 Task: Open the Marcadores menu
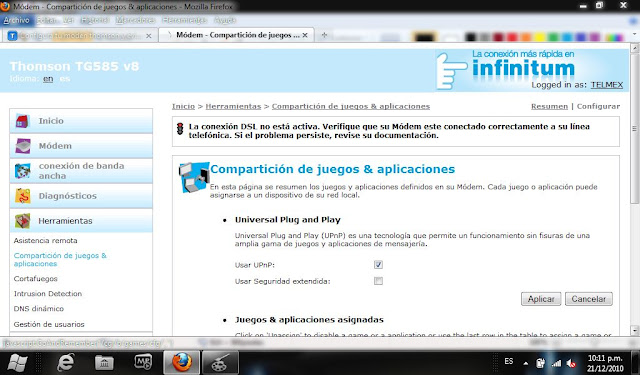tap(136, 20)
